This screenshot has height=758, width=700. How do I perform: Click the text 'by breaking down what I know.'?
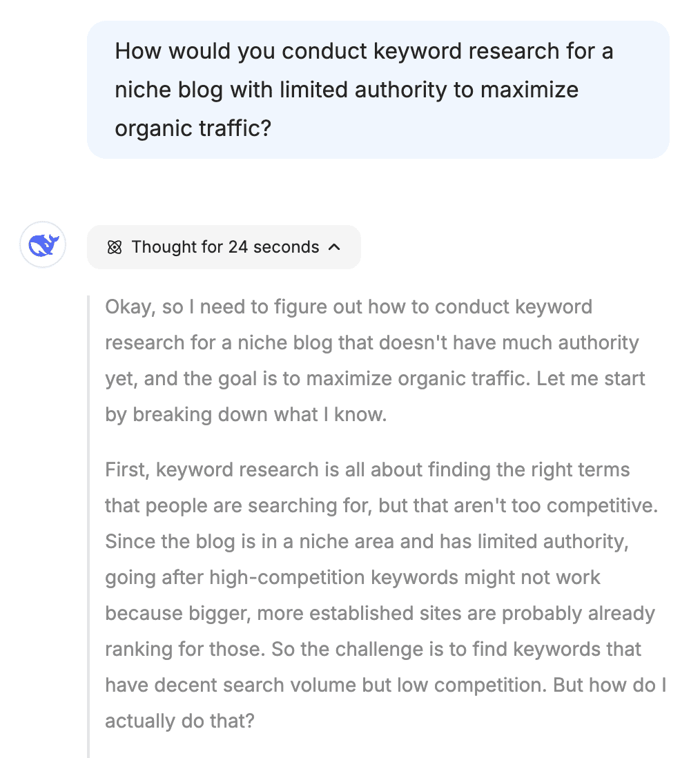click(x=246, y=415)
